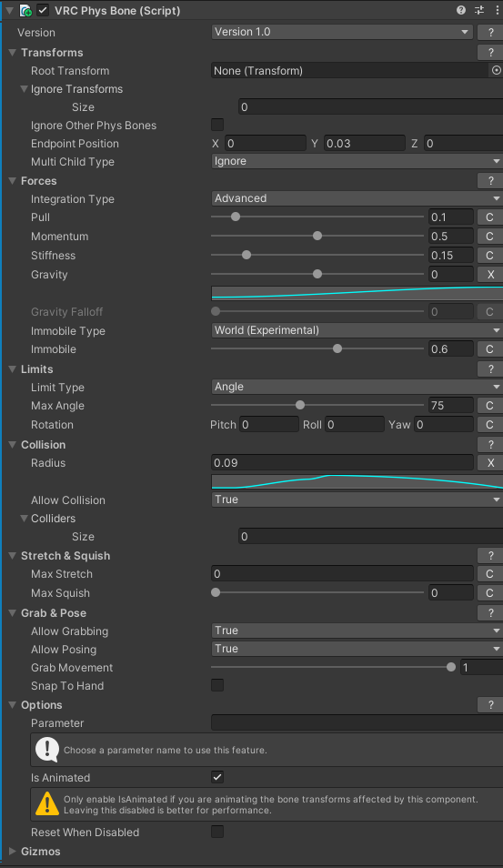Click the Endpoint Position Y field
This screenshot has height=868, width=503.
click(365, 144)
